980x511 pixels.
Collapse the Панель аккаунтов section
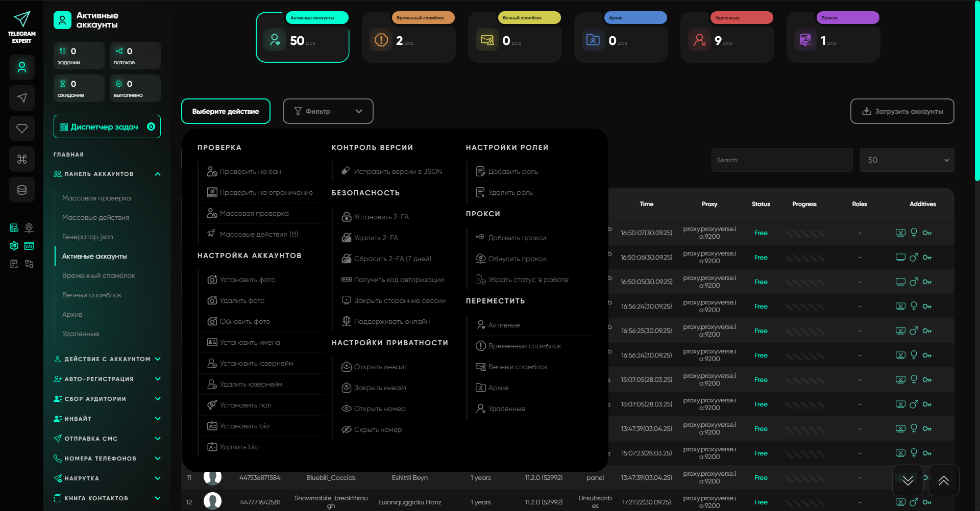(158, 174)
